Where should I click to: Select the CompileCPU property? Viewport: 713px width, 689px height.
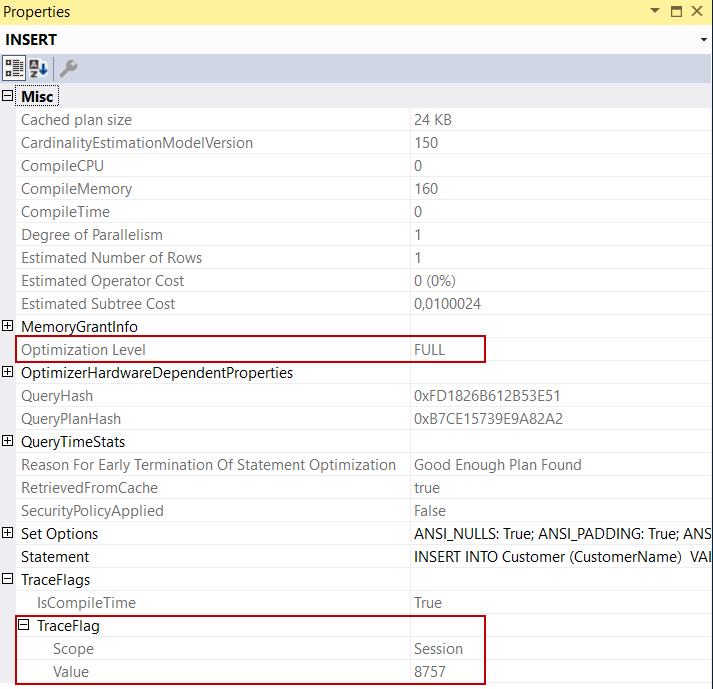62,166
